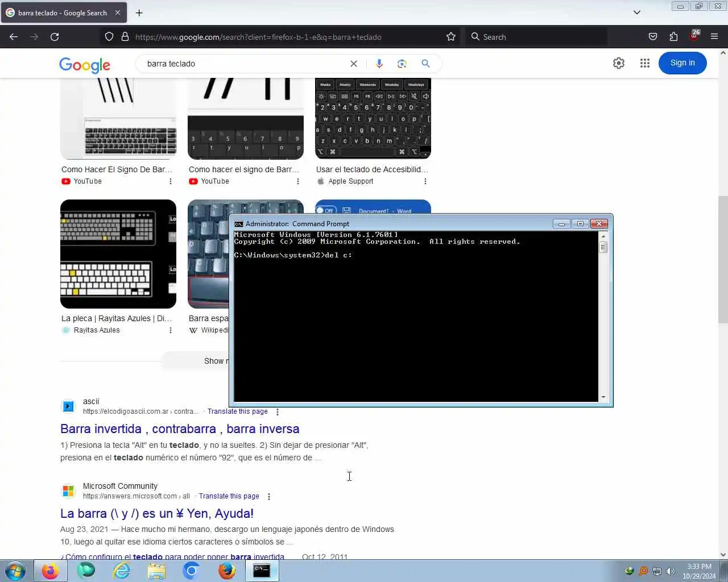Open Como Hacer El Signo De Bar YouTube title

point(117,169)
